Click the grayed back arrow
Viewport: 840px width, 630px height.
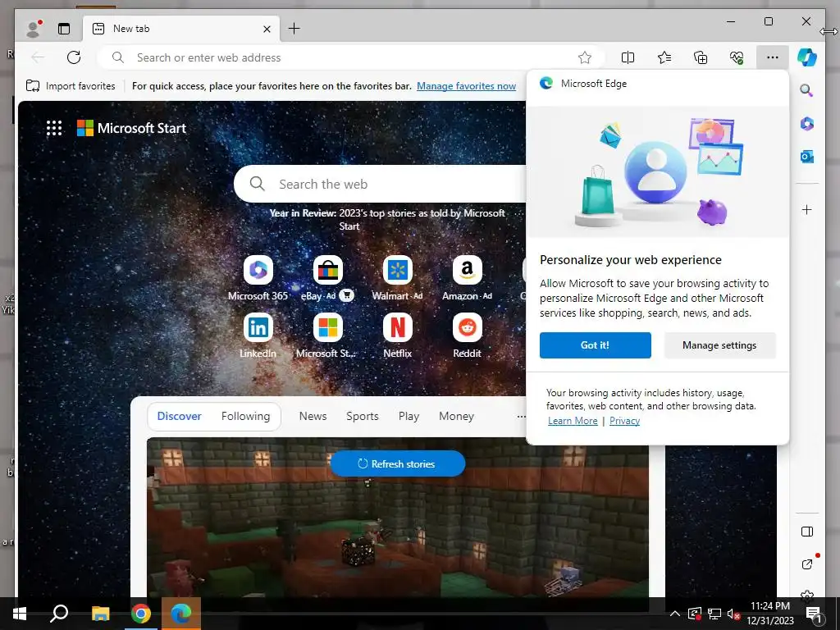pyautogui.click(x=38, y=57)
